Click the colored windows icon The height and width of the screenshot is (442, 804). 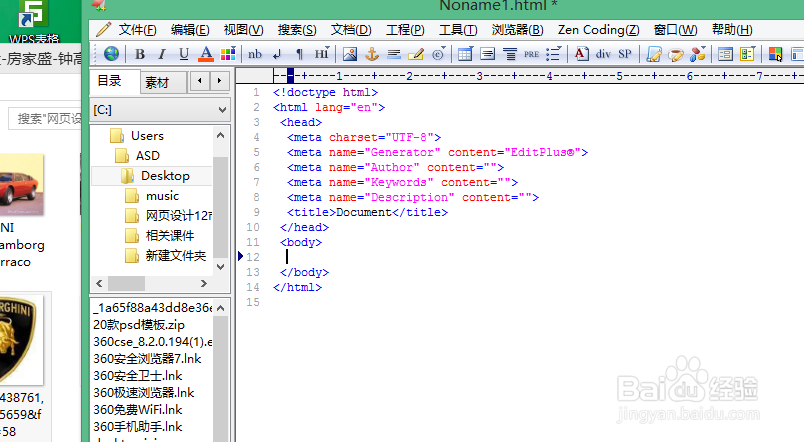click(x=775, y=54)
